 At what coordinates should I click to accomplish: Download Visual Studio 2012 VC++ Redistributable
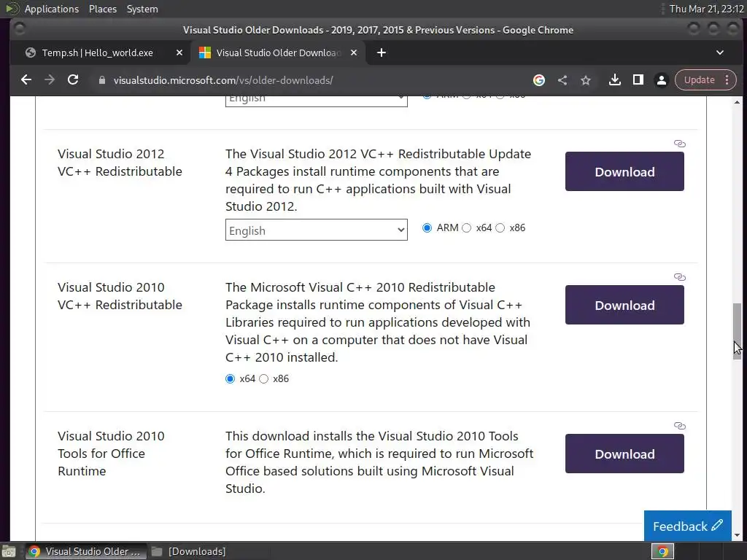coord(624,171)
